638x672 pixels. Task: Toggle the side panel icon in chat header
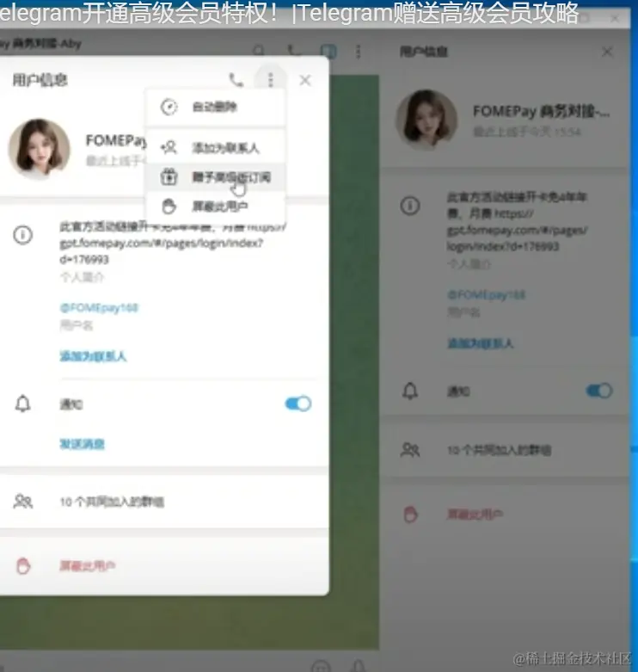pyautogui.click(x=328, y=51)
